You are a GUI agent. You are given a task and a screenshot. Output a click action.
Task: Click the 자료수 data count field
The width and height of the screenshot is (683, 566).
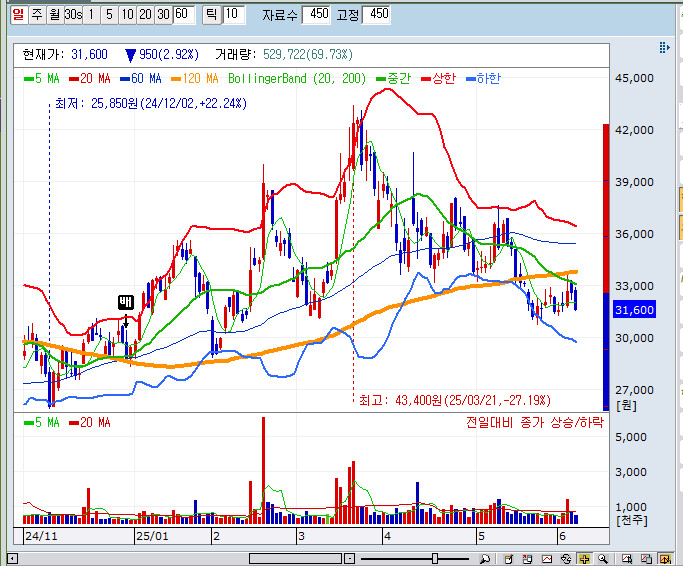tap(316, 15)
